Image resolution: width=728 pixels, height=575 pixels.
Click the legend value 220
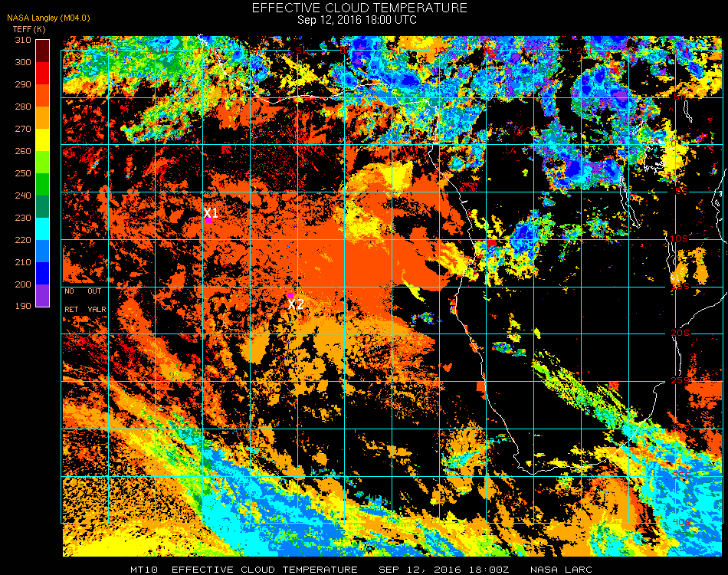click(x=23, y=241)
